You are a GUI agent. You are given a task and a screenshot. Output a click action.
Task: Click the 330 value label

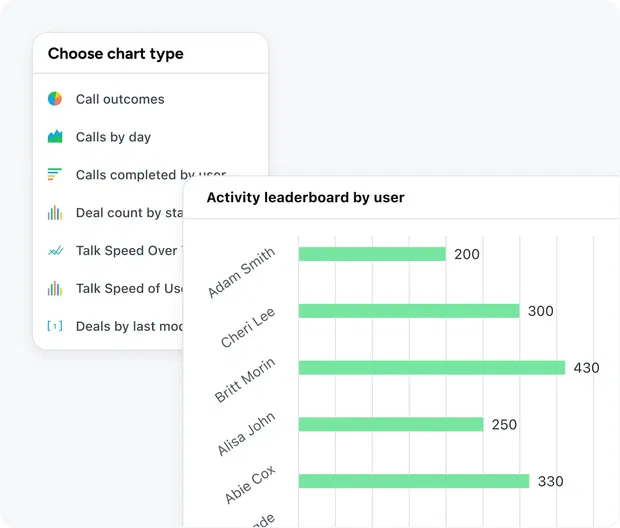click(550, 482)
